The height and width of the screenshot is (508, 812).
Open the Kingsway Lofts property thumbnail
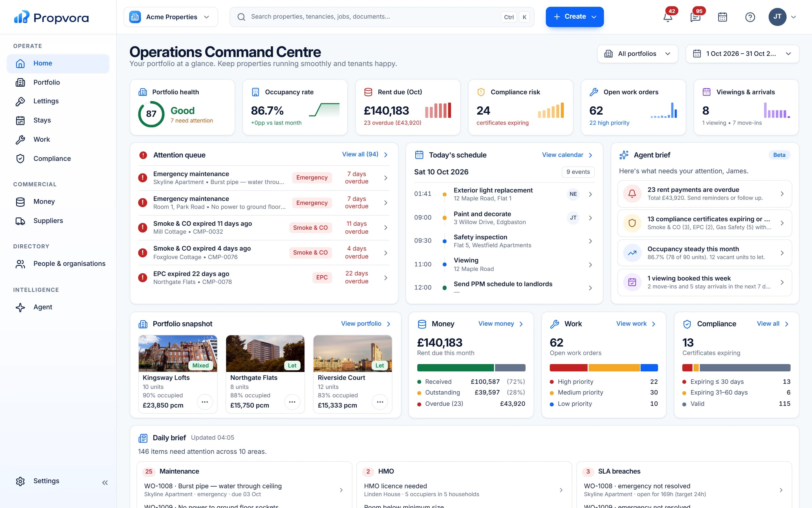coord(178,353)
